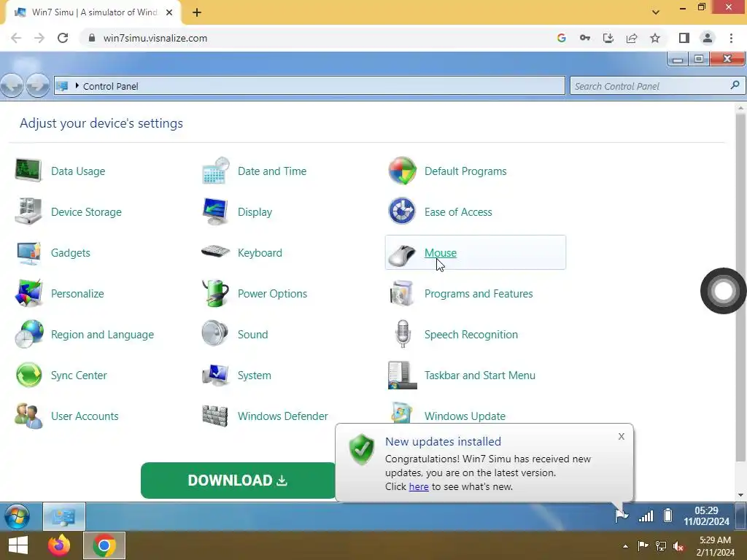The image size is (747, 560).
Task: Open the Sound speaker icon
Action: [215, 333]
